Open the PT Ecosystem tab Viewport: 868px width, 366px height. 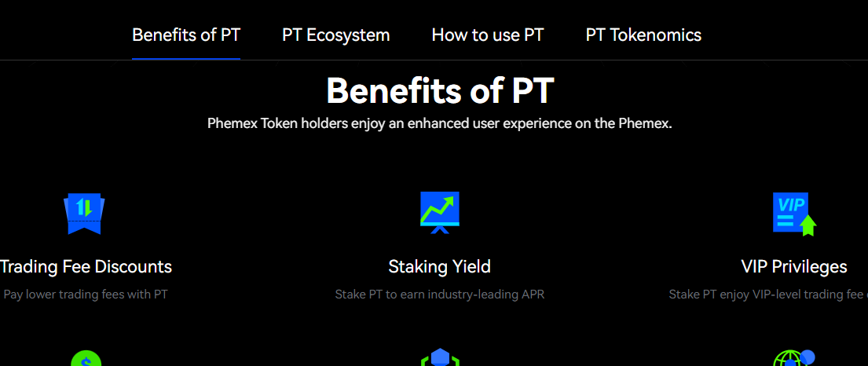(336, 35)
